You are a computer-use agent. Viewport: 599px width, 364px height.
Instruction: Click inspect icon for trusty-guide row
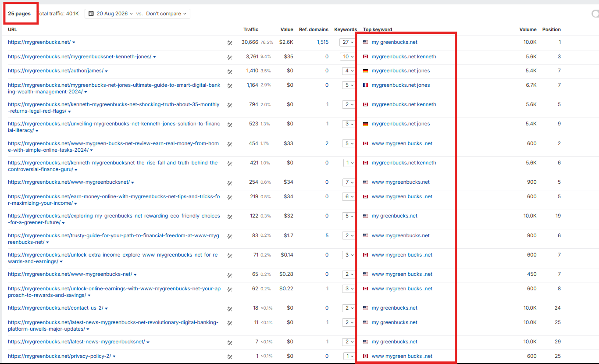[229, 236]
